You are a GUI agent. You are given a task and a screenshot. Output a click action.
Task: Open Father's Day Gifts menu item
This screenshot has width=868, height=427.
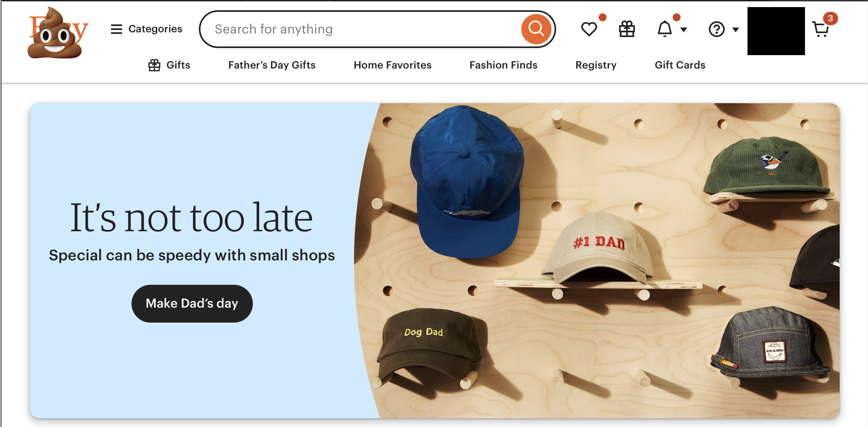[x=272, y=65]
